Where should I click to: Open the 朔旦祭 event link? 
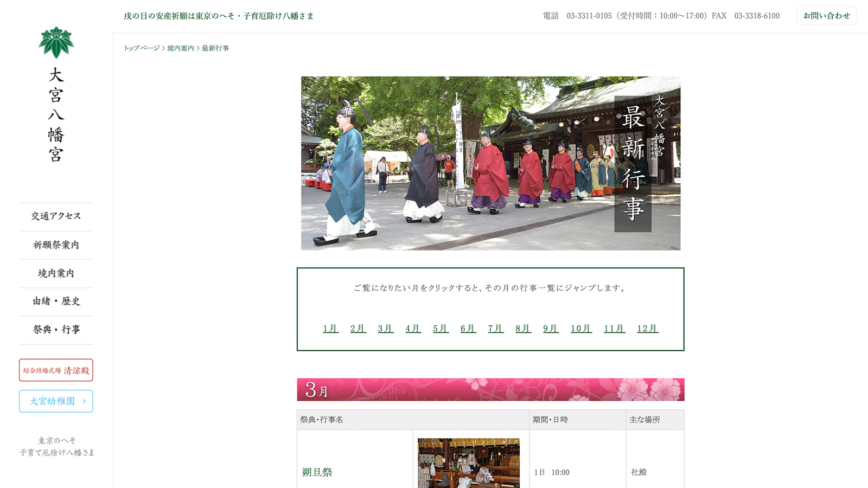[x=317, y=472]
